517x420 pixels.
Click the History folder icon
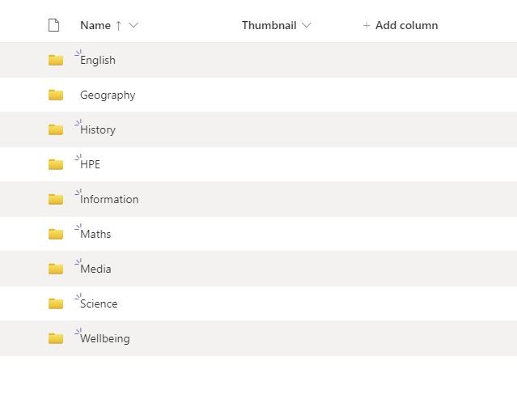56,129
